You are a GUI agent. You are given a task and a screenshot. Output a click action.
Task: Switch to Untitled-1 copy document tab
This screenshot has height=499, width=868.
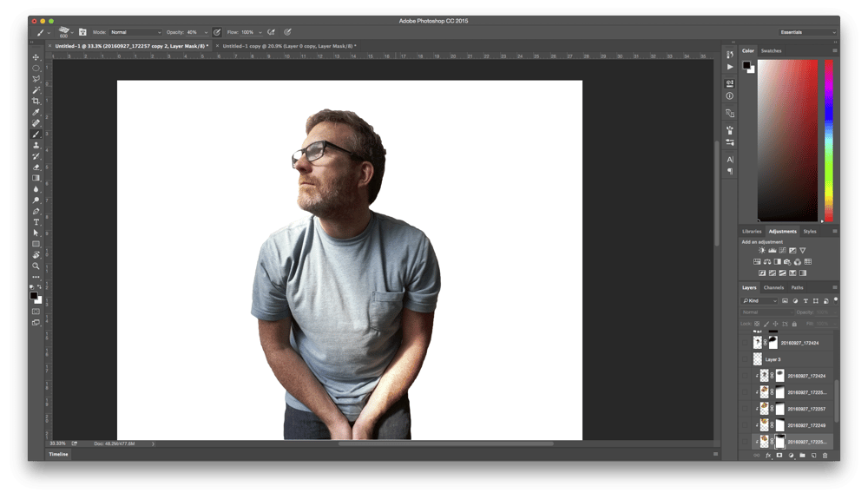290,46
